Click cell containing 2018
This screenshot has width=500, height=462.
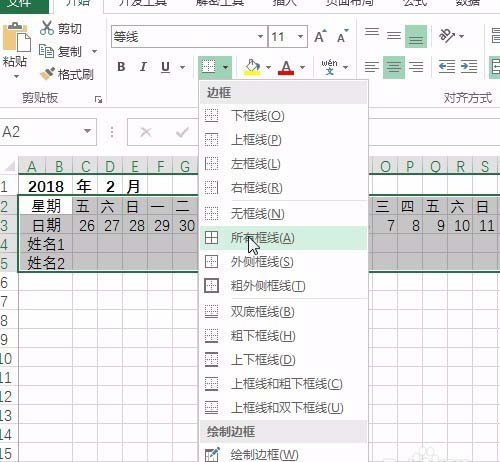click(46, 186)
